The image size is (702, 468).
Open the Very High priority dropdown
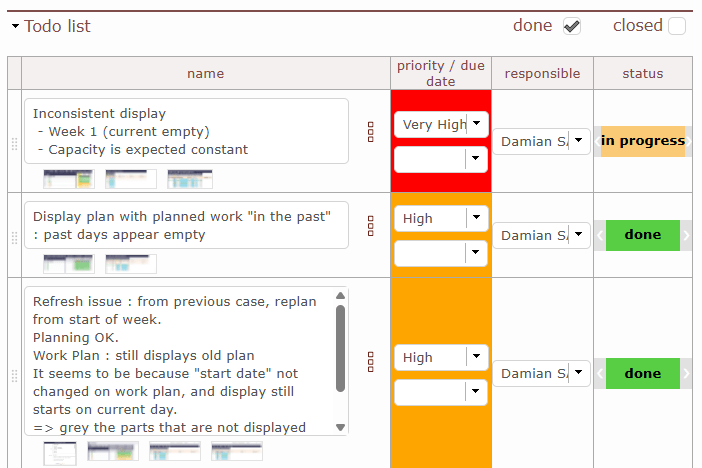(x=477, y=124)
